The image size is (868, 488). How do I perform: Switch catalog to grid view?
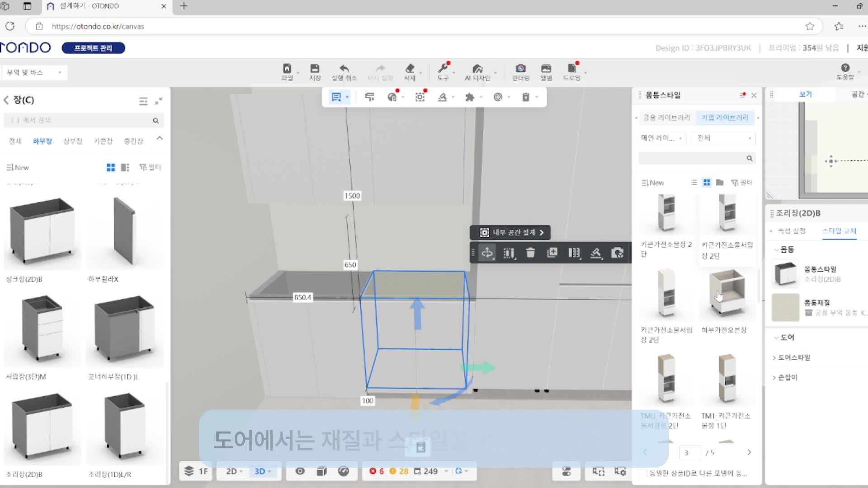[110, 168]
